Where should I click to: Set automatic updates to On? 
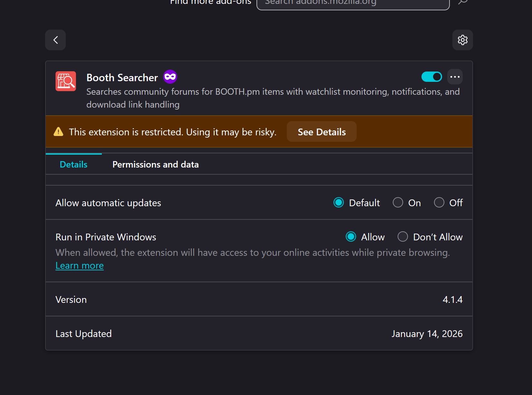398,203
